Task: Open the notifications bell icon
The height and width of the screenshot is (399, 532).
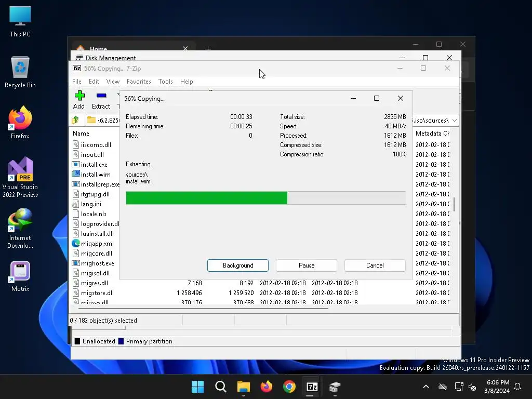Action: click(x=517, y=387)
